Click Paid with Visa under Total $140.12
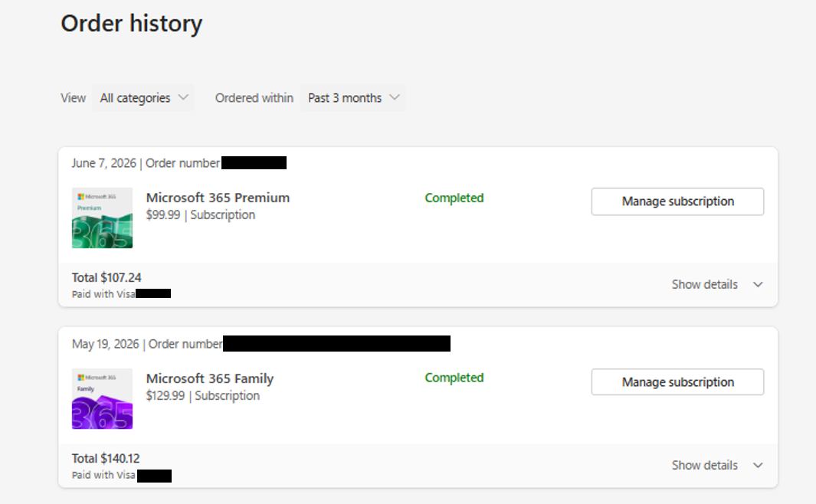816x504 pixels. pos(103,475)
